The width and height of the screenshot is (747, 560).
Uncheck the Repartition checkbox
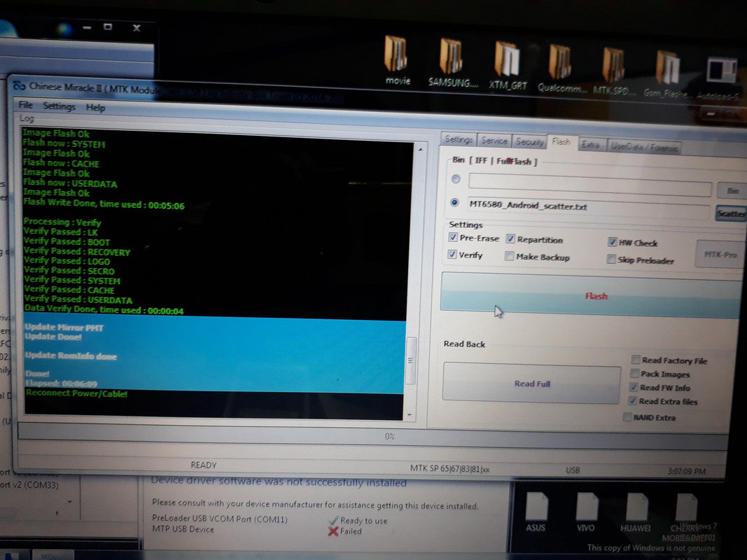click(x=510, y=239)
